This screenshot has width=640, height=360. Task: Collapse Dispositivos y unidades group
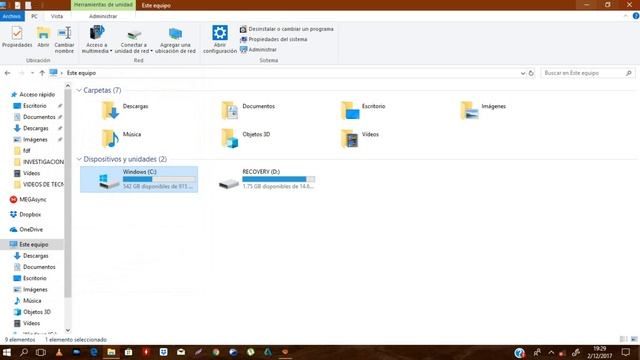[x=79, y=159]
